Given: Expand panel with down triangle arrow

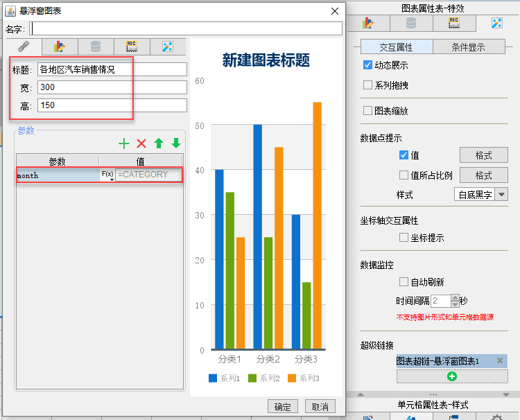Looking at the screenshot, I should click(506, 394).
